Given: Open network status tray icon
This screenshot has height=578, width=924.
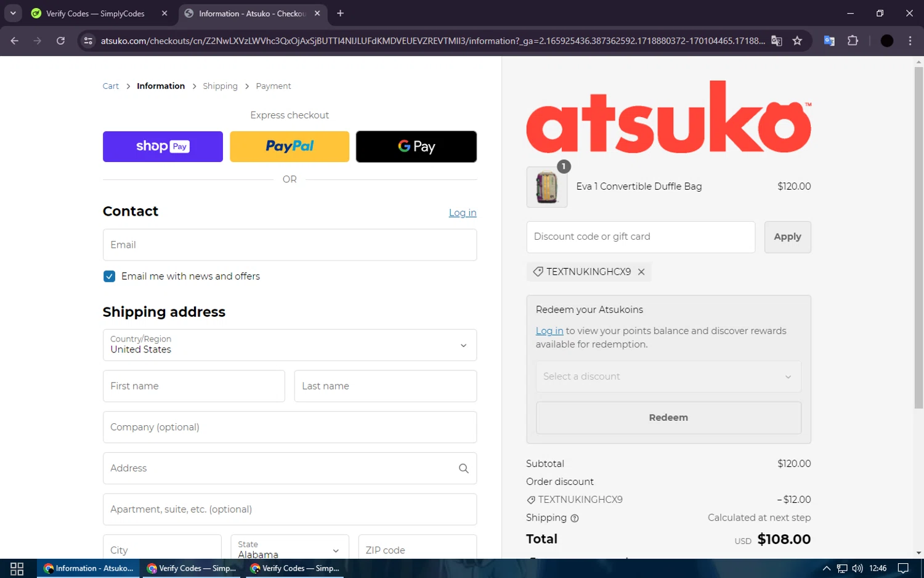Looking at the screenshot, I should click(x=842, y=568).
